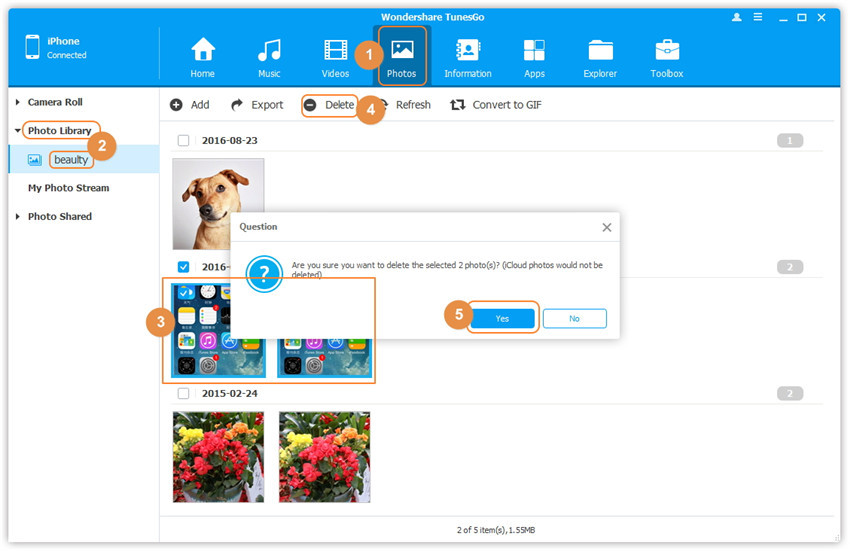
Task: Collapse the Photo Library tree item
Action: (18, 131)
